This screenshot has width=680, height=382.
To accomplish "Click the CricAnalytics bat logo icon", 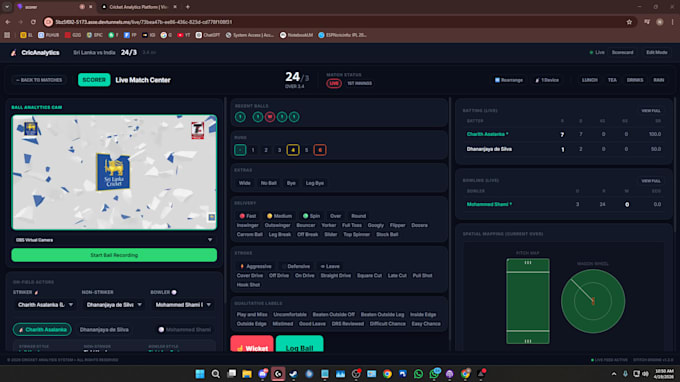I will click(14, 52).
